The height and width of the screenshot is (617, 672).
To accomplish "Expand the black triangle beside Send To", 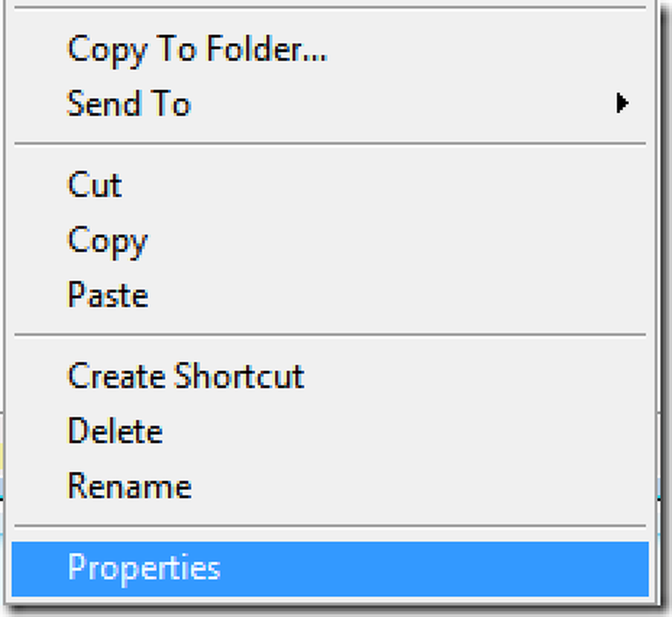I will tap(622, 104).
